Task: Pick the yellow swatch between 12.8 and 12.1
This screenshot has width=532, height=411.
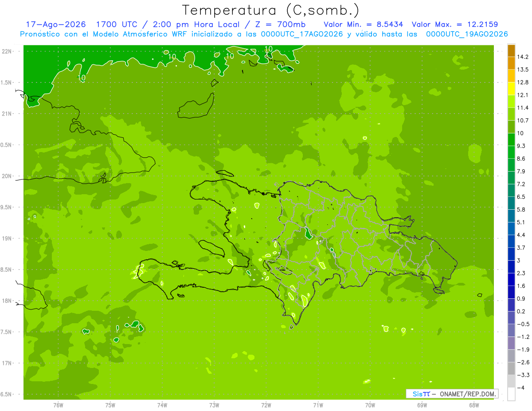Action: click(x=511, y=89)
